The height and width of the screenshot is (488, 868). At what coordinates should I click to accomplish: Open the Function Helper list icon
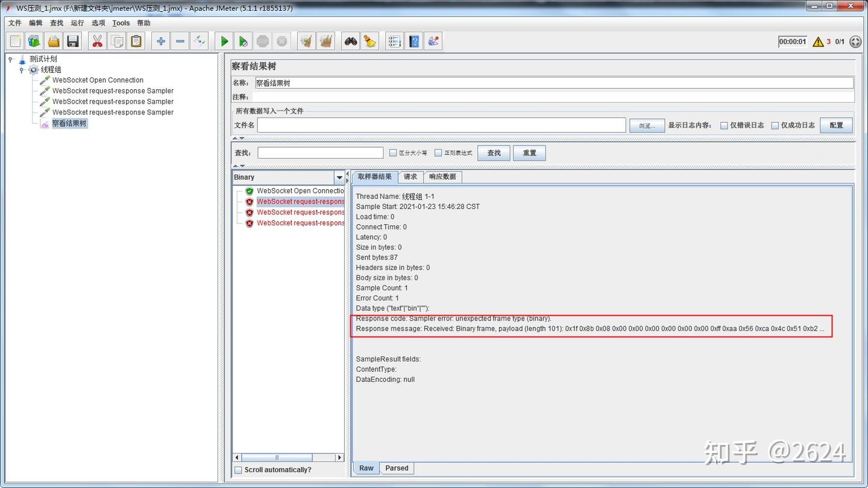tap(394, 42)
